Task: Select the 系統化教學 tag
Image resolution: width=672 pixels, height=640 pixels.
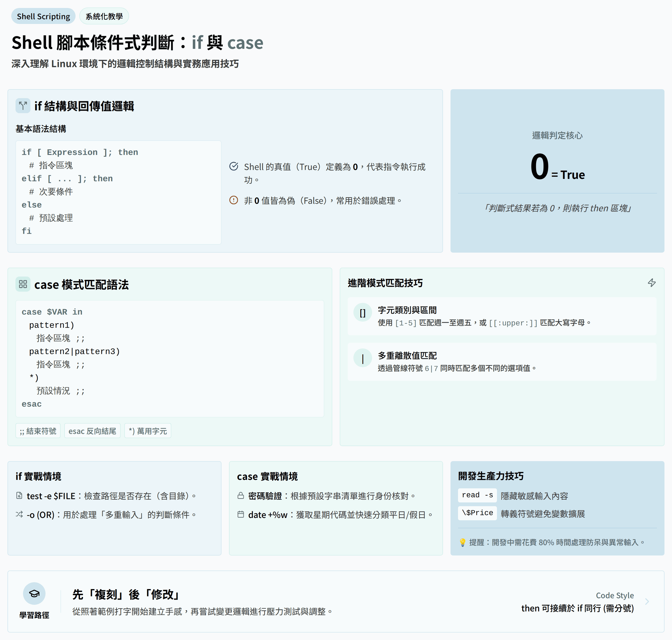Action: tap(104, 16)
